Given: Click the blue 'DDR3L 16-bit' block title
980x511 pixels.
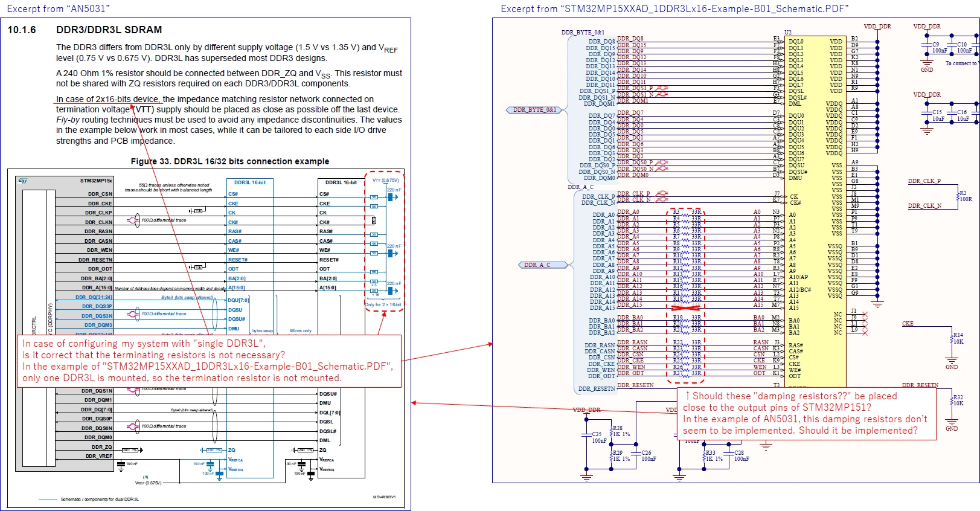Looking at the screenshot, I should (249, 182).
